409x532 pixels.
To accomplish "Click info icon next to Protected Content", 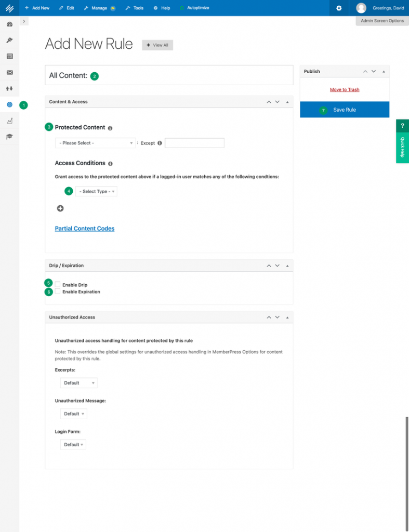I will point(110,128).
